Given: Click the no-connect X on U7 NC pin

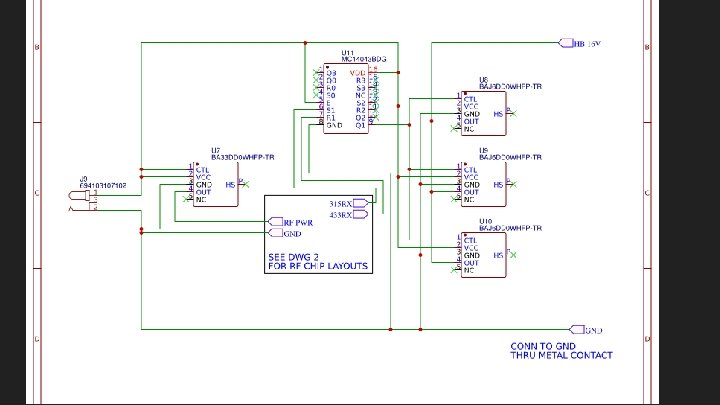Looking at the screenshot, I should pos(186,199).
